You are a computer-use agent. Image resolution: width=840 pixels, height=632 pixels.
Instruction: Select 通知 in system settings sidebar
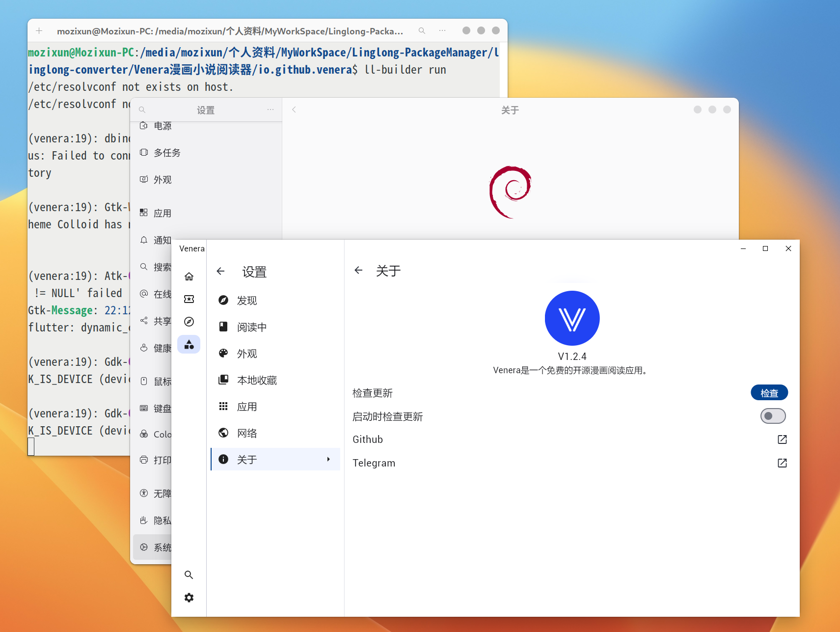153,240
